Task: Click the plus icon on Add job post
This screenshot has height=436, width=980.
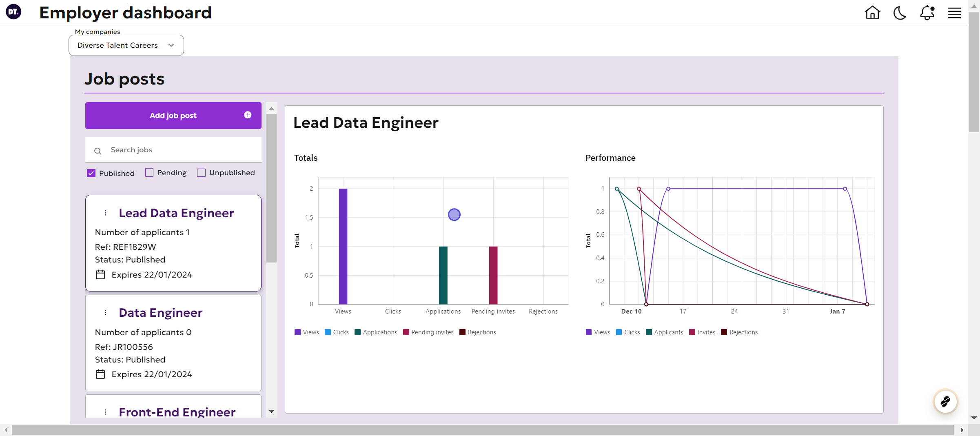Action: point(248,115)
